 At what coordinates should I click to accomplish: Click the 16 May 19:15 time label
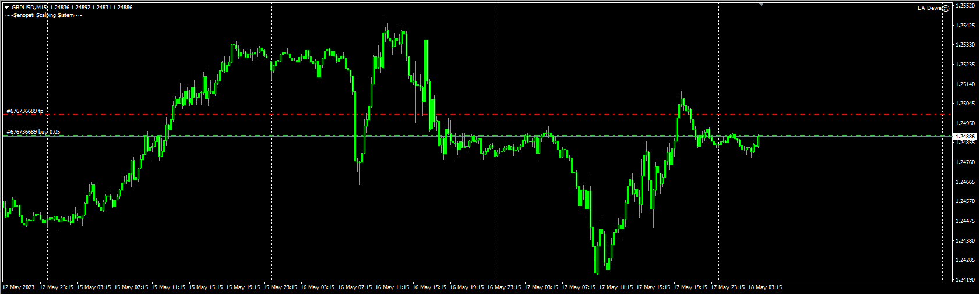(467, 287)
